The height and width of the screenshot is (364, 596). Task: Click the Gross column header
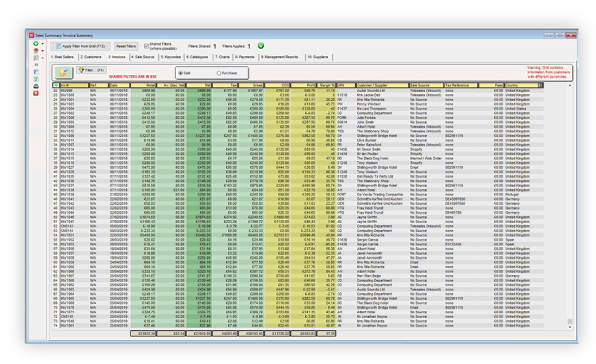click(x=251, y=85)
